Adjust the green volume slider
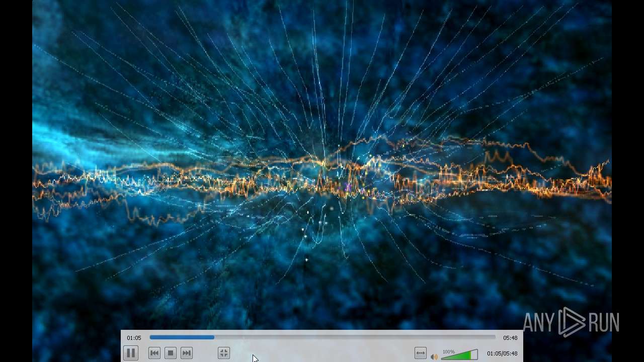Screen dimensions: 644x362 pos(459,355)
